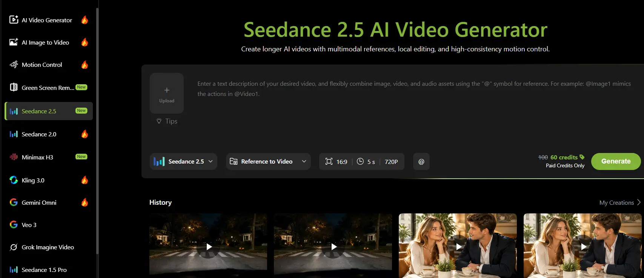Open the Tips lightbulb hint

167,121
